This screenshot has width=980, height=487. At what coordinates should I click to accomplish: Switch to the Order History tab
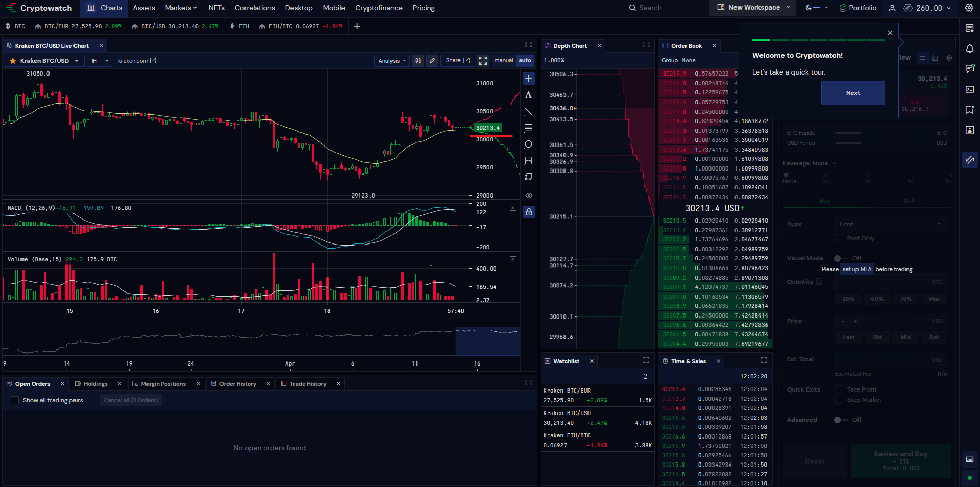coord(237,384)
